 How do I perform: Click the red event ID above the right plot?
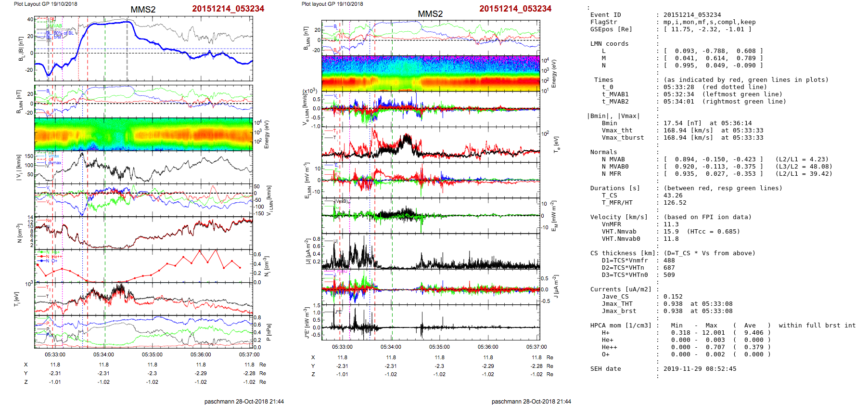point(515,9)
